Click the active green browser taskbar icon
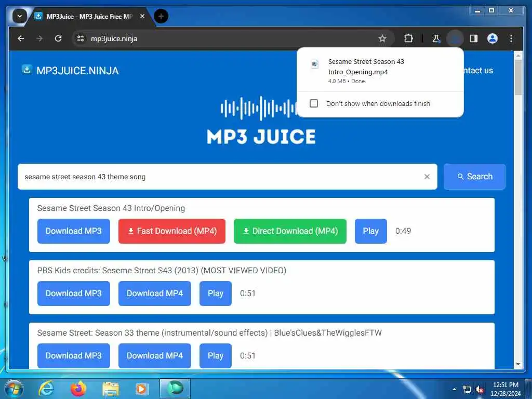Image resolution: width=532 pixels, height=399 pixels. tap(175, 389)
